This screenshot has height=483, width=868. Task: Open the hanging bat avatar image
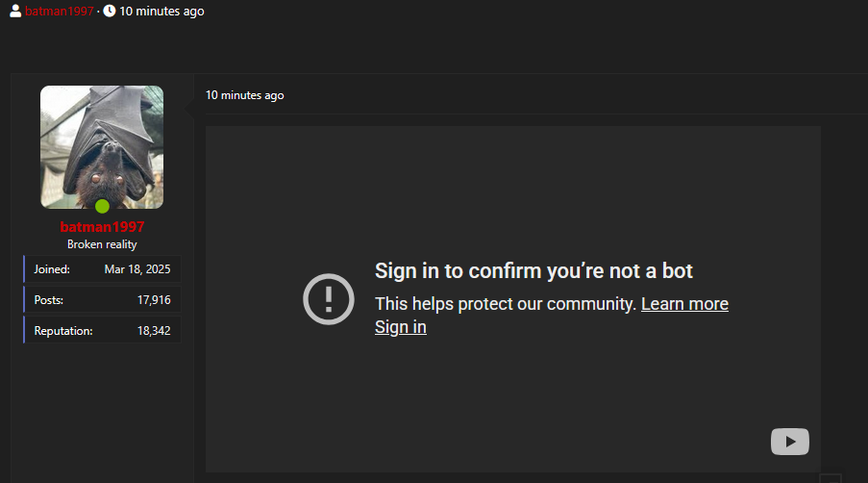[102, 144]
